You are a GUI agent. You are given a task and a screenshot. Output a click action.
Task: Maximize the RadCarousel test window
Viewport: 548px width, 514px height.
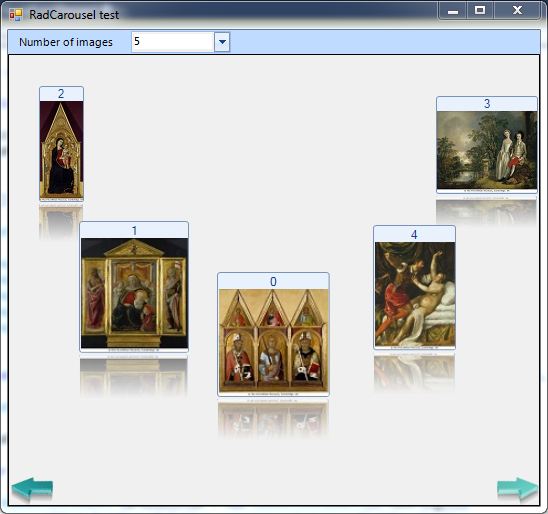coord(480,10)
